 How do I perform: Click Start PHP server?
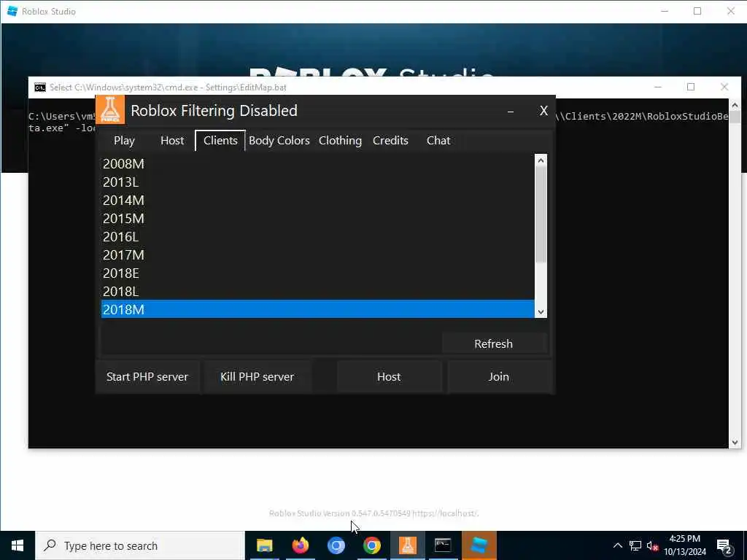pyautogui.click(x=147, y=377)
